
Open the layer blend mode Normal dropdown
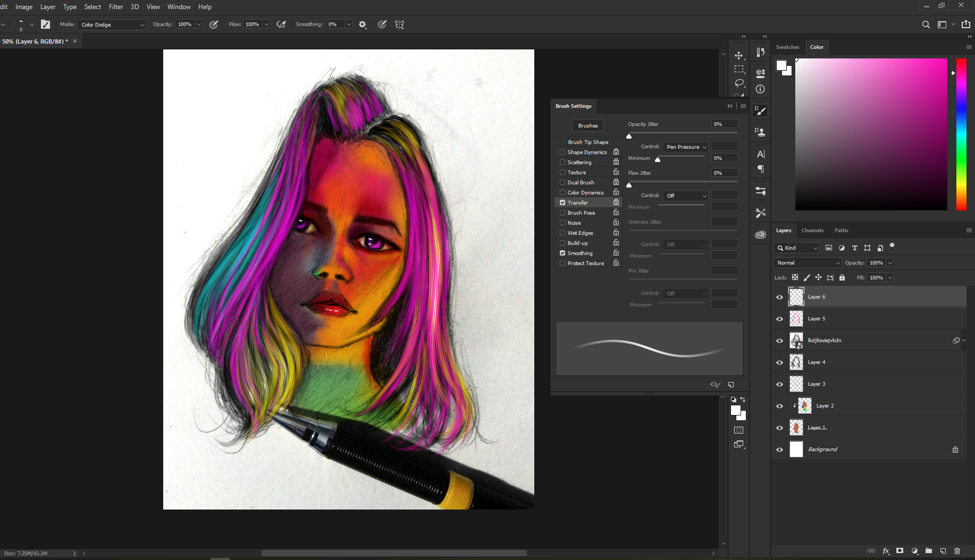point(807,262)
